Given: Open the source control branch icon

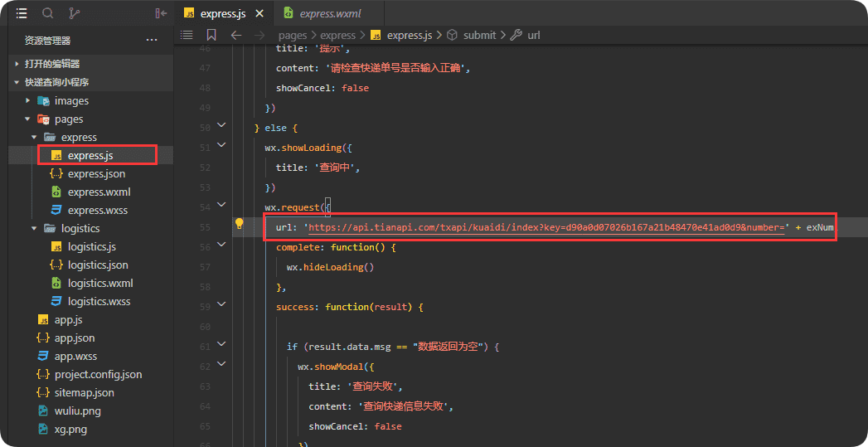Looking at the screenshot, I should coord(75,13).
